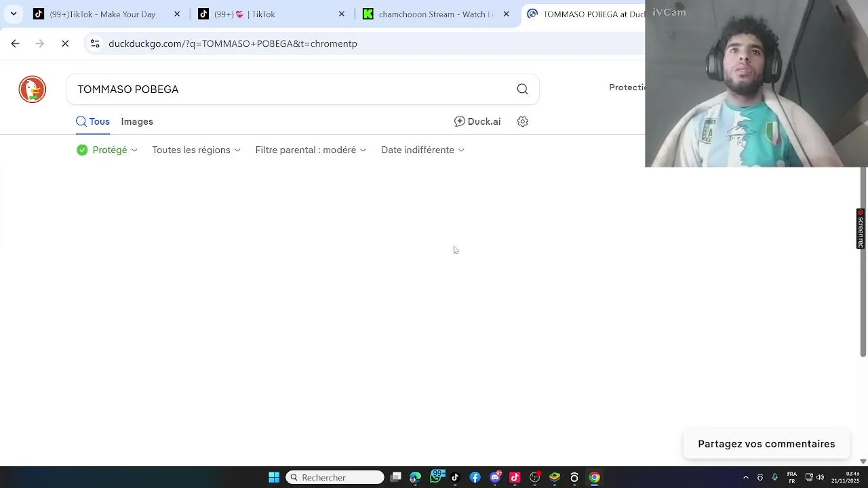The height and width of the screenshot is (488, 868).
Task: Open the search settings gear
Action: coord(522,121)
